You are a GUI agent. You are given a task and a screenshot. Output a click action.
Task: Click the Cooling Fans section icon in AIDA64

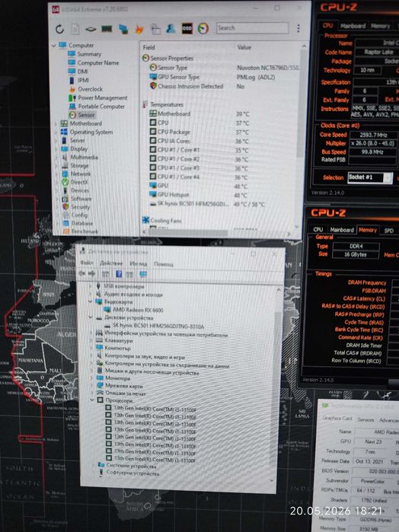pyautogui.click(x=146, y=220)
